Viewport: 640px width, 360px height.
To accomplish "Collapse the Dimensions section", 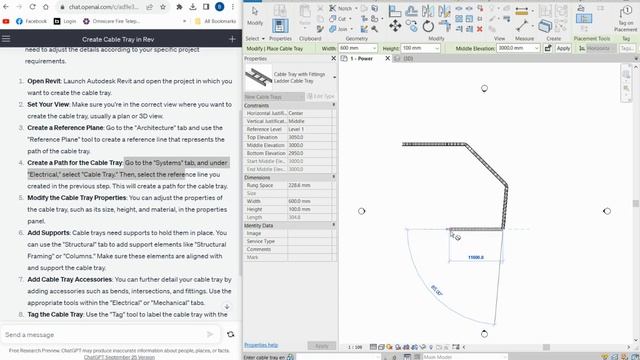I will pyautogui.click(x=333, y=177).
